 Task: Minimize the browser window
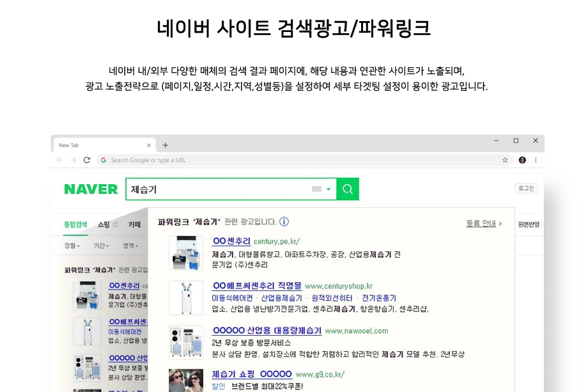(x=496, y=141)
